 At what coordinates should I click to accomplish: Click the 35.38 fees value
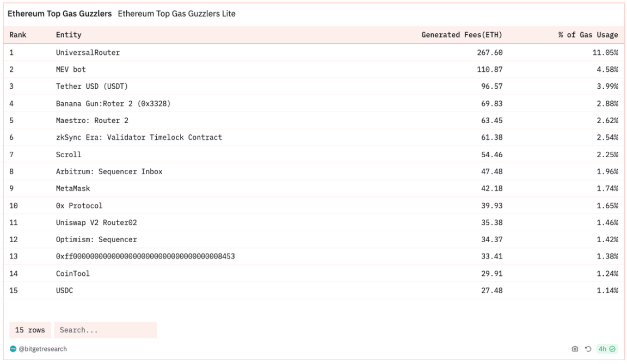492,223
